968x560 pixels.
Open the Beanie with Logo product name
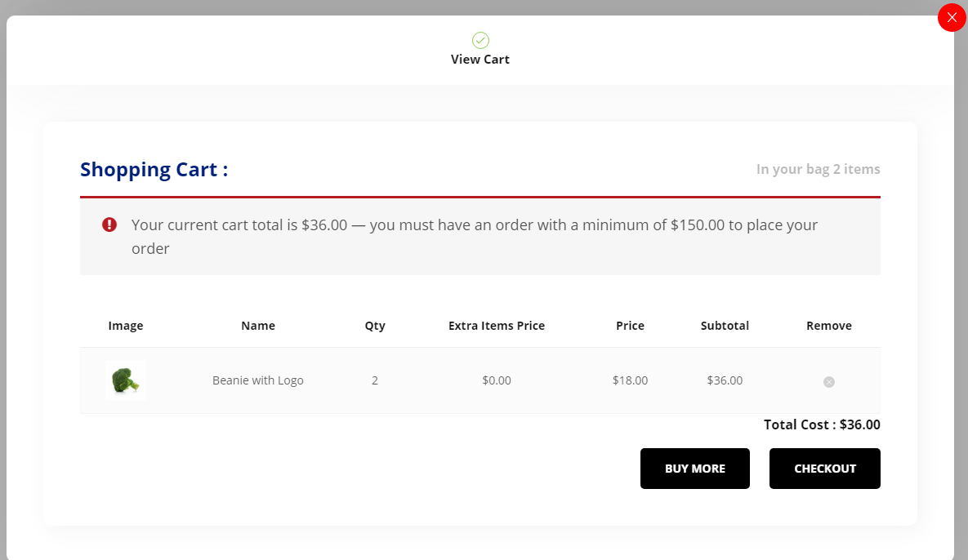coord(258,380)
